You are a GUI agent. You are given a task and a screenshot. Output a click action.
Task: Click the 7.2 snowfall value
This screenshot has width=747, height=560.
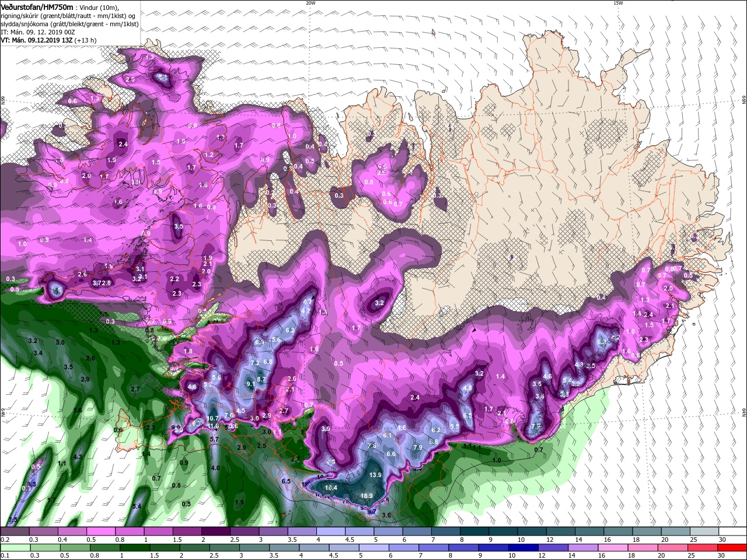(255, 363)
